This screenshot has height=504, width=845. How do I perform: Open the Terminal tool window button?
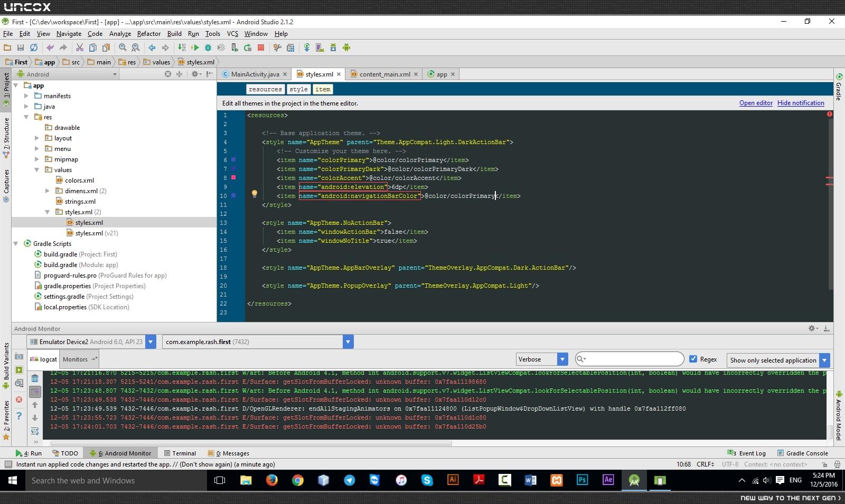180,453
